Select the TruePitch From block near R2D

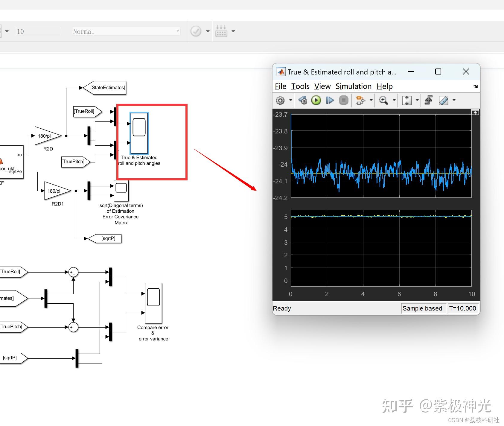click(76, 162)
